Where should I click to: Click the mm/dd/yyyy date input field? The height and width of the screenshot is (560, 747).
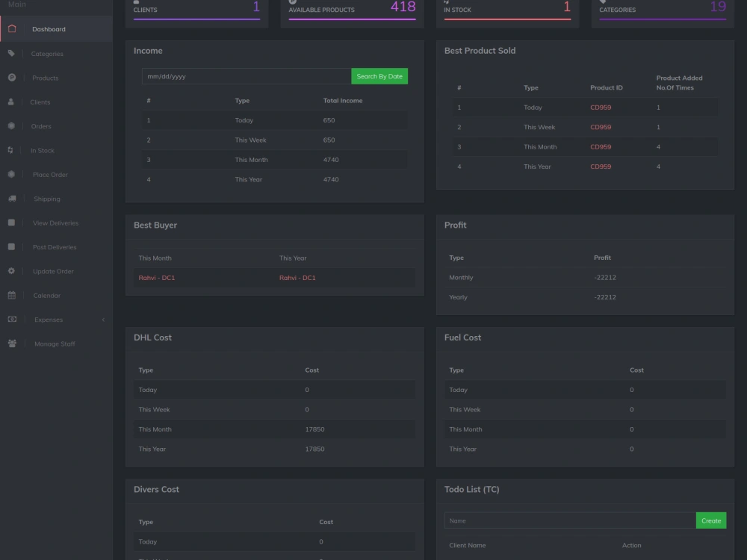pos(245,76)
